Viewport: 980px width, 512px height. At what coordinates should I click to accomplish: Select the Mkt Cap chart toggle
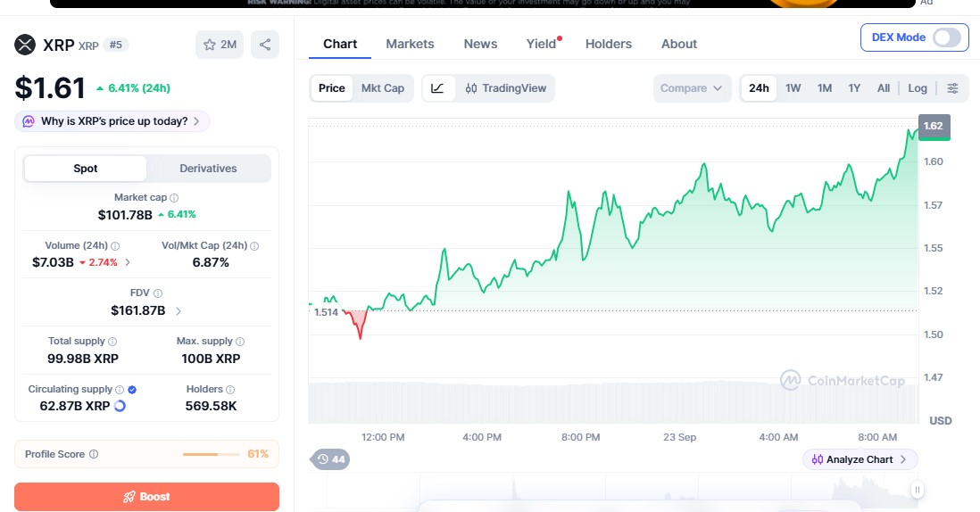383,88
